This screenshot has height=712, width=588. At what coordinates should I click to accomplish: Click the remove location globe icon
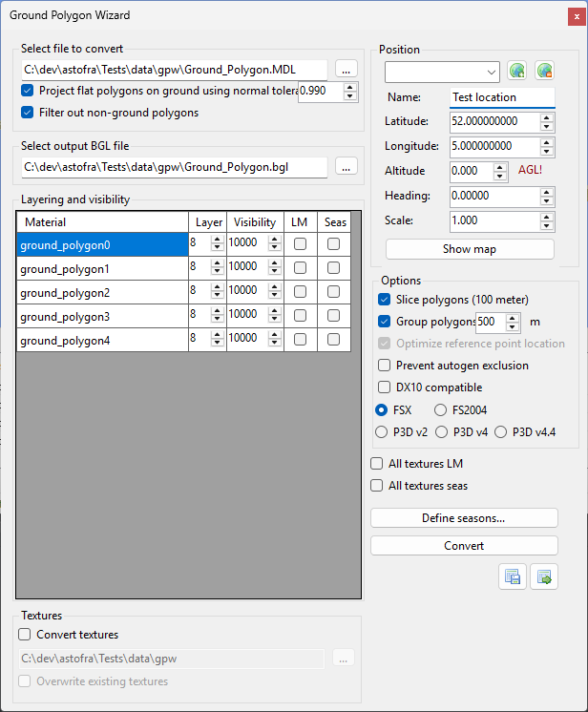click(544, 71)
